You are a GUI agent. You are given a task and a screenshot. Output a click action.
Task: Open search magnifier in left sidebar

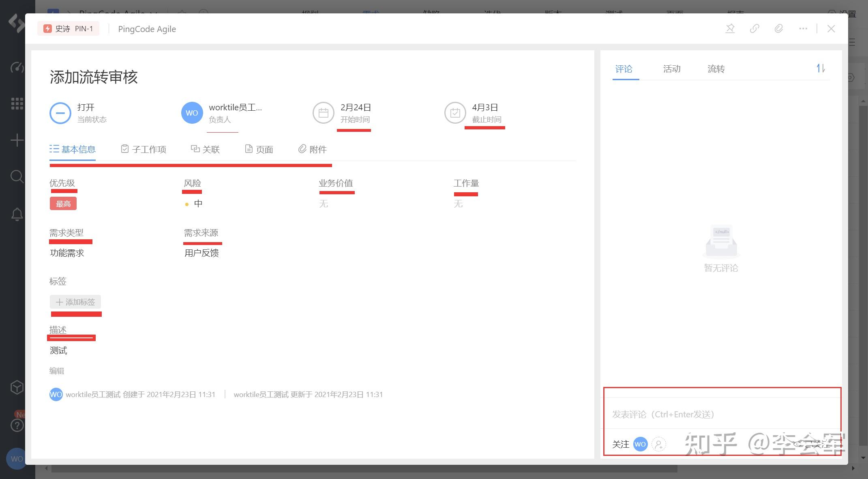click(17, 177)
